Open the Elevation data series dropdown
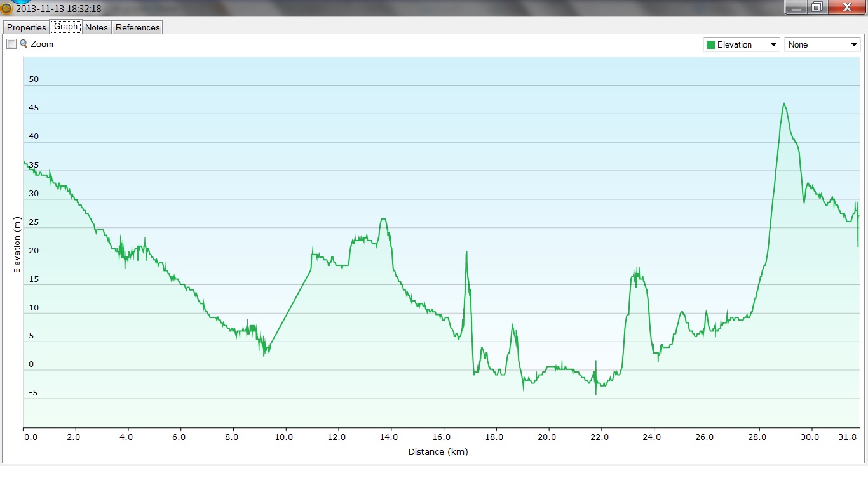Screen dimensions: 868x485 point(741,45)
